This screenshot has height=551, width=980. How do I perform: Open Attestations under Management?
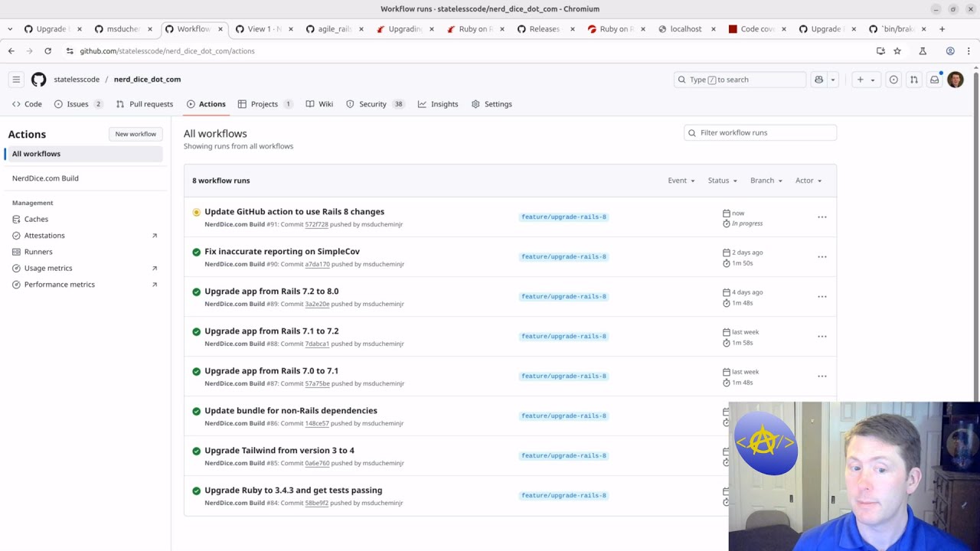tap(84, 236)
